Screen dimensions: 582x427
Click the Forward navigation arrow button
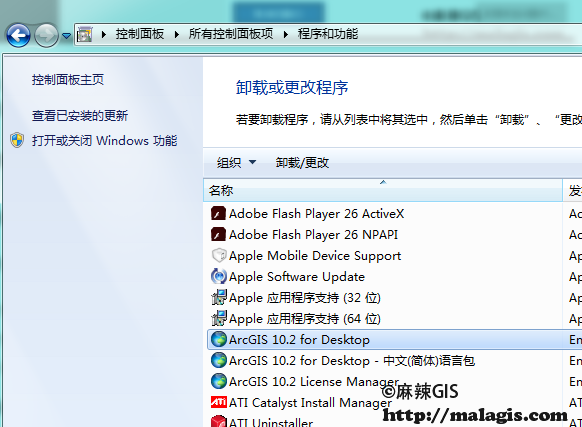pyautogui.click(x=46, y=36)
